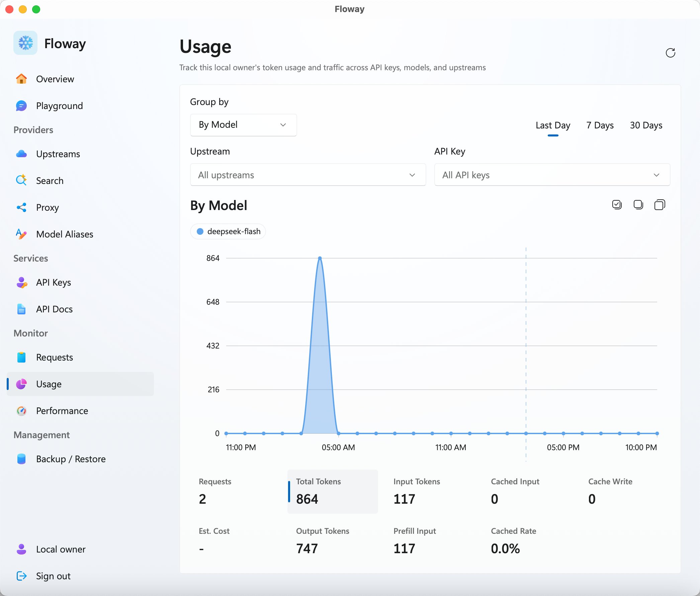Click the Floway snowflake logo icon
The height and width of the screenshot is (596, 700).
(x=25, y=43)
